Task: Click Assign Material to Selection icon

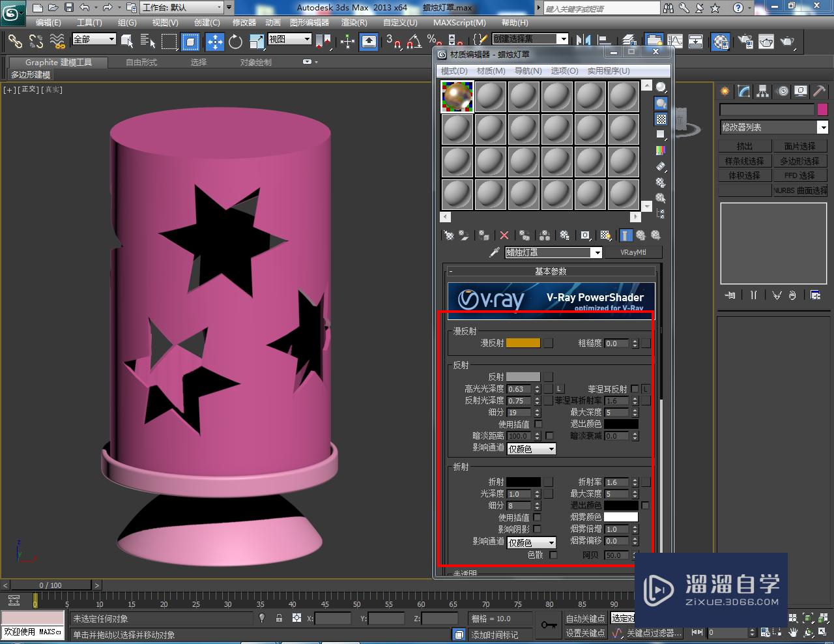Action: (x=483, y=235)
